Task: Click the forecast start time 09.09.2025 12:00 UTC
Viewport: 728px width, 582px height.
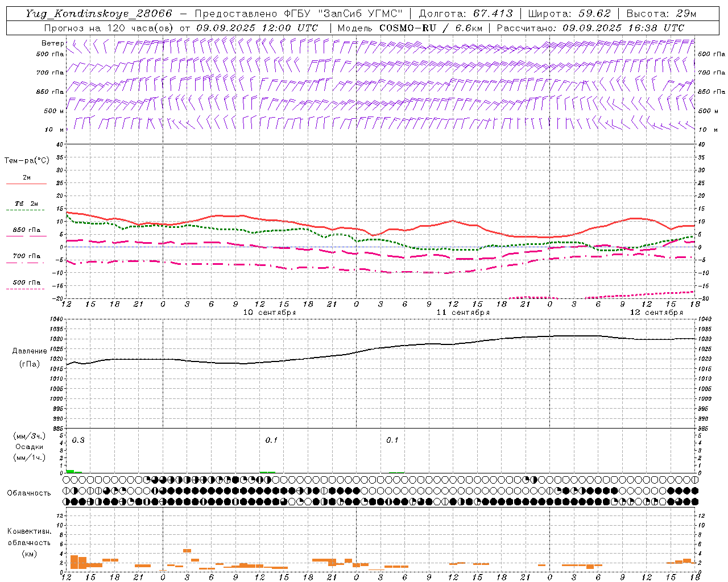Action: 257,28
